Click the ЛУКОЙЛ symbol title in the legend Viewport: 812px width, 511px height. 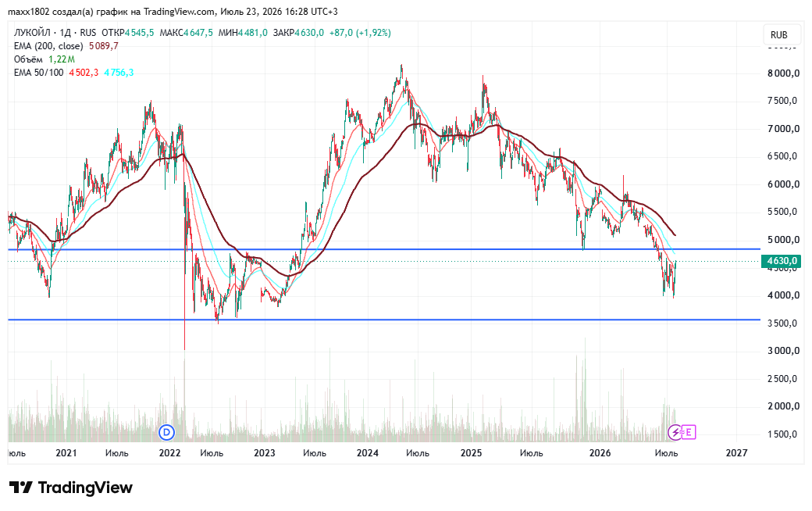tap(32, 33)
